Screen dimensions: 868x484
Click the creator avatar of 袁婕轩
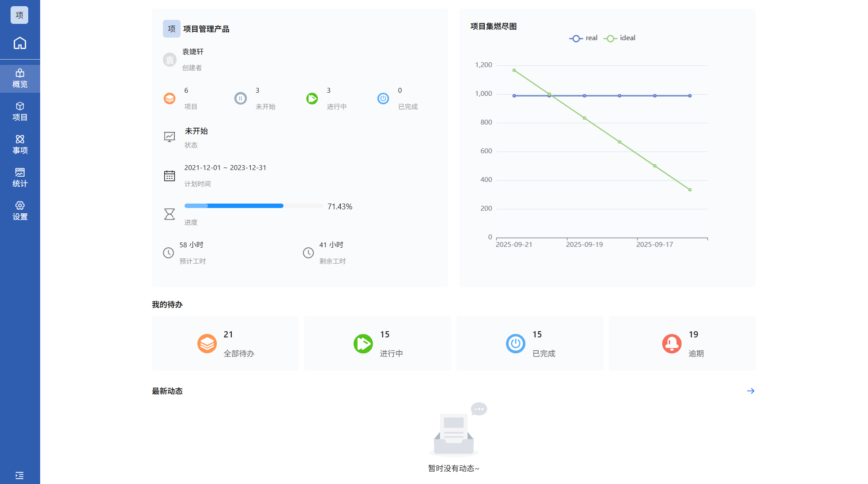(170, 60)
